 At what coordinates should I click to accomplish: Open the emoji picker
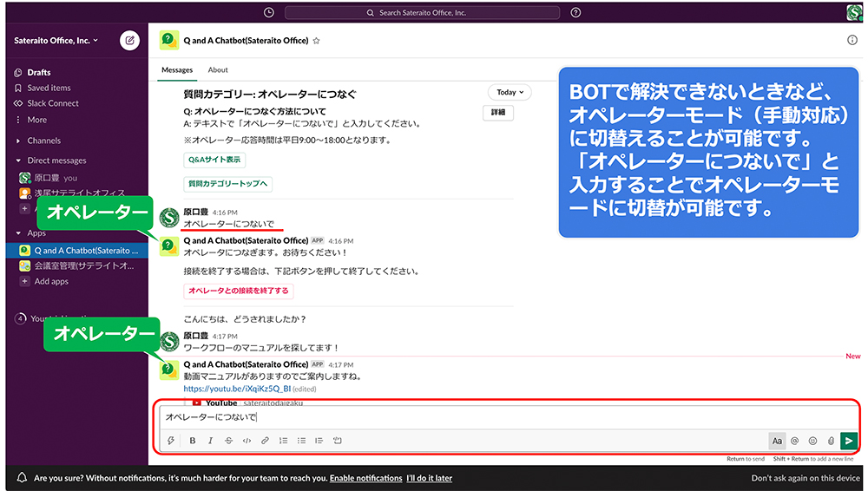[x=812, y=441]
